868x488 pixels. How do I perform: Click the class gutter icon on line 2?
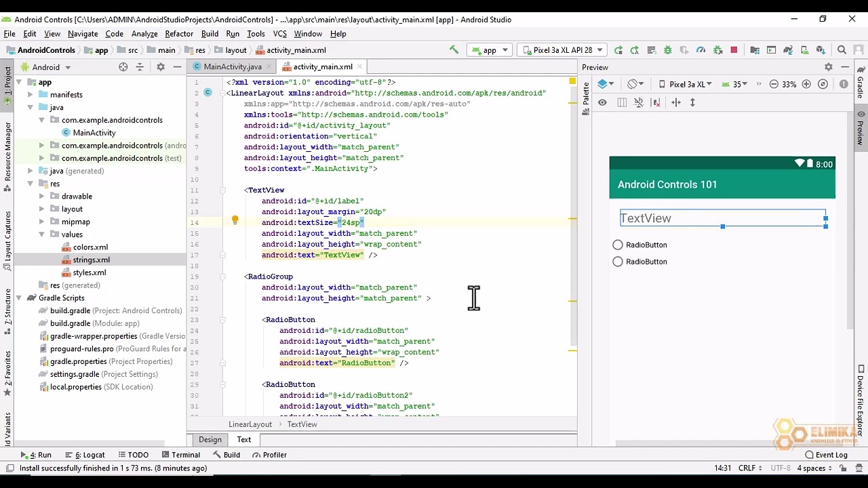209,92
